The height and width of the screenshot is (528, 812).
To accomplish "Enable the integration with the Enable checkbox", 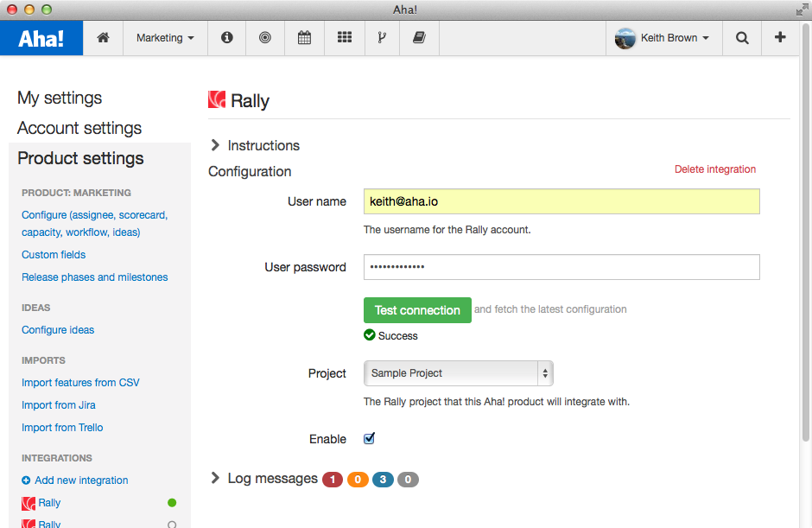I will [x=369, y=439].
